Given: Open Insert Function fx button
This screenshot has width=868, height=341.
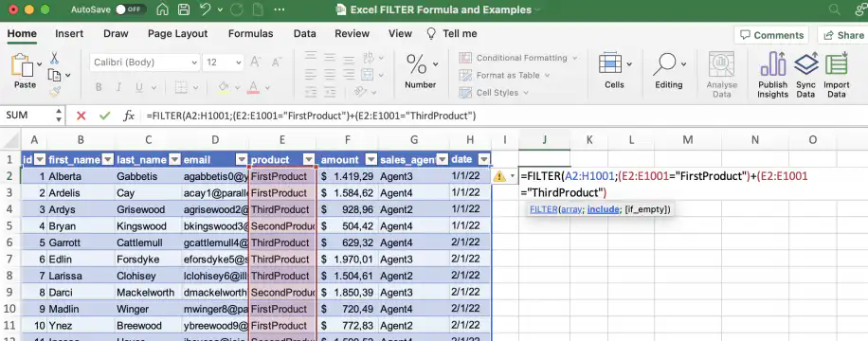Looking at the screenshot, I should click(x=129, y=116).
